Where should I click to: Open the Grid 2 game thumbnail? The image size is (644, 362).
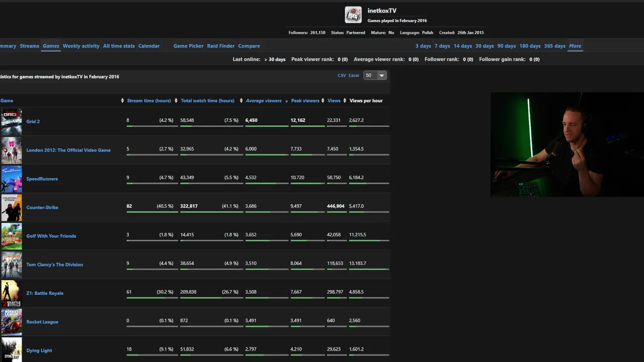pos(11,122)
